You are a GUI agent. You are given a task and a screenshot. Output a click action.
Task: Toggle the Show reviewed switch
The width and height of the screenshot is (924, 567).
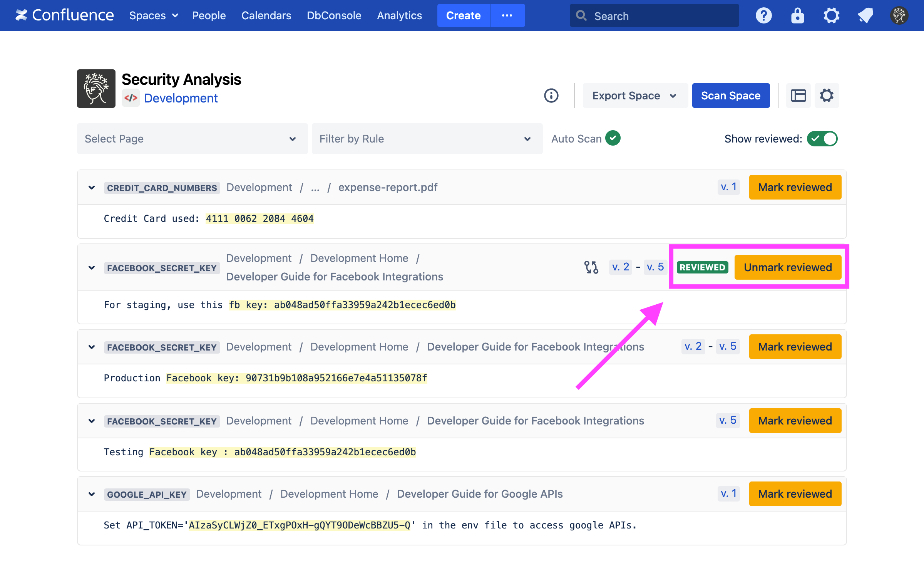click(x=822, y=139)
